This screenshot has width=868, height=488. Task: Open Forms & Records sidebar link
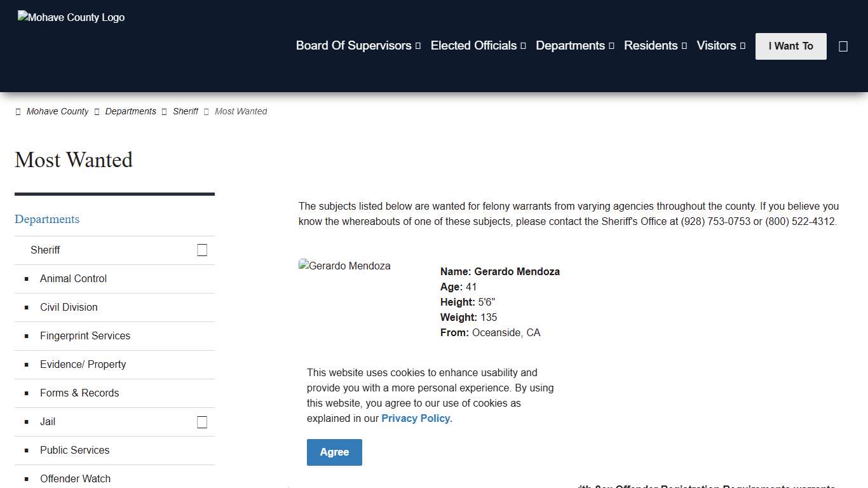79,393
